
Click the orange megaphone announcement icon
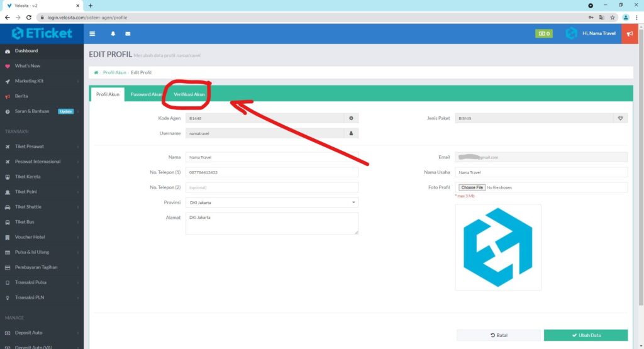point(630,34)
